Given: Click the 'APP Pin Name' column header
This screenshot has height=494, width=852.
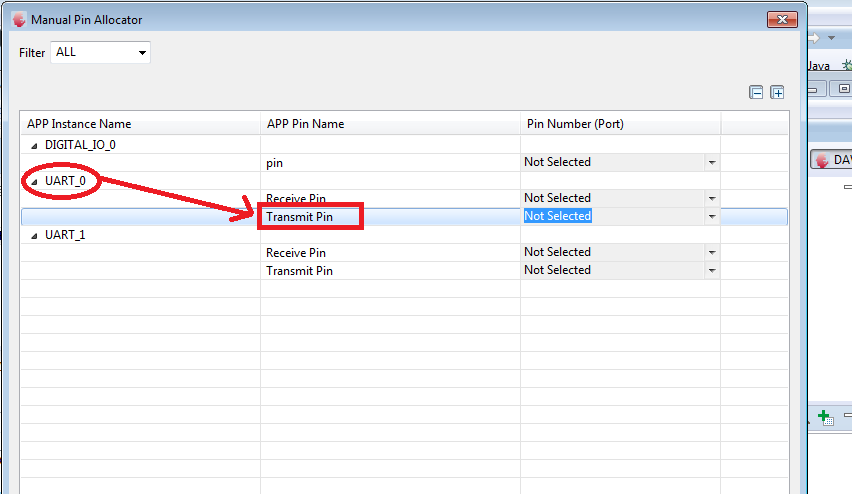Looking at the screenshot, I should (x=390, y=123).
